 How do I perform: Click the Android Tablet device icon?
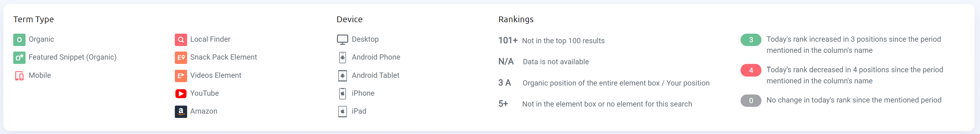[x=342, y=76]
